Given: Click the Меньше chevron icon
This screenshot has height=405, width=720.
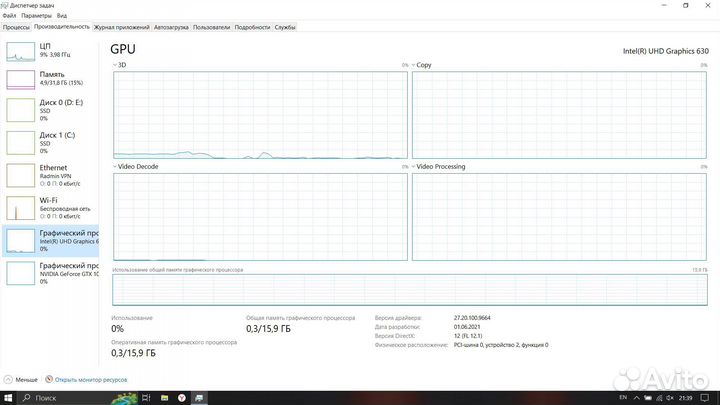Looking at the screenshot, I should (x=8, y=380).
